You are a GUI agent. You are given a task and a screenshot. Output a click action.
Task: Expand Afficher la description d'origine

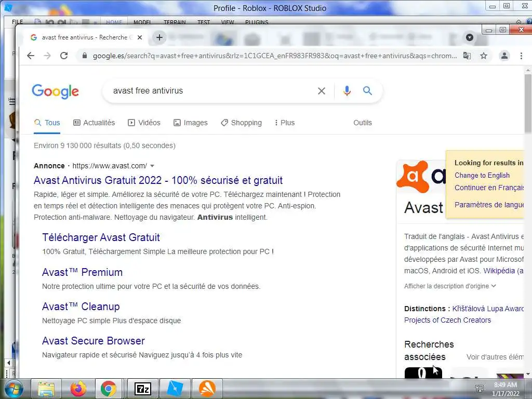[x=450, y=286]
